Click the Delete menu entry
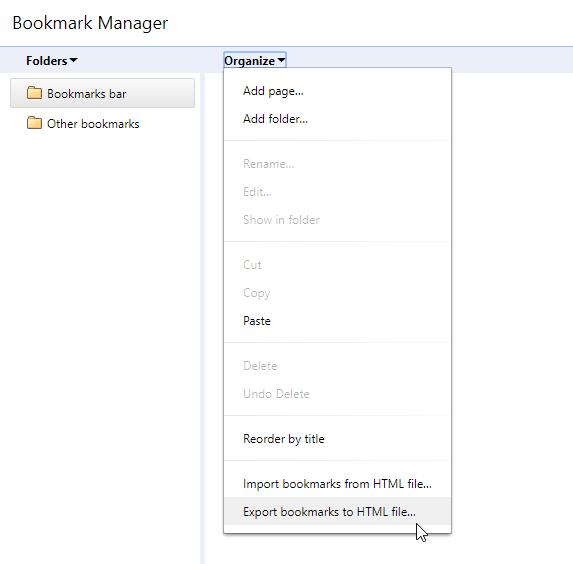The image size is (573, 564). (x=337, y=366)
